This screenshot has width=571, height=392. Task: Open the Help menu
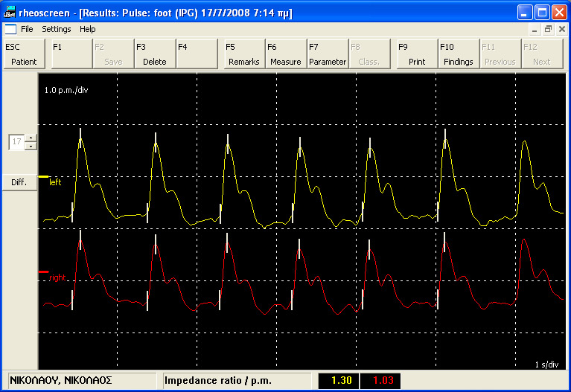coord(87,29)
